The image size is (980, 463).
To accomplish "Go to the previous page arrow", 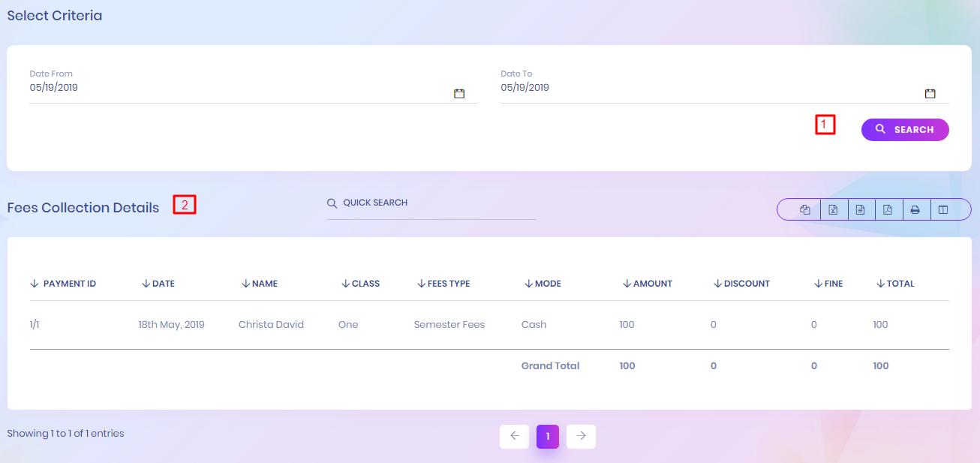I will [x=514, y=437].
